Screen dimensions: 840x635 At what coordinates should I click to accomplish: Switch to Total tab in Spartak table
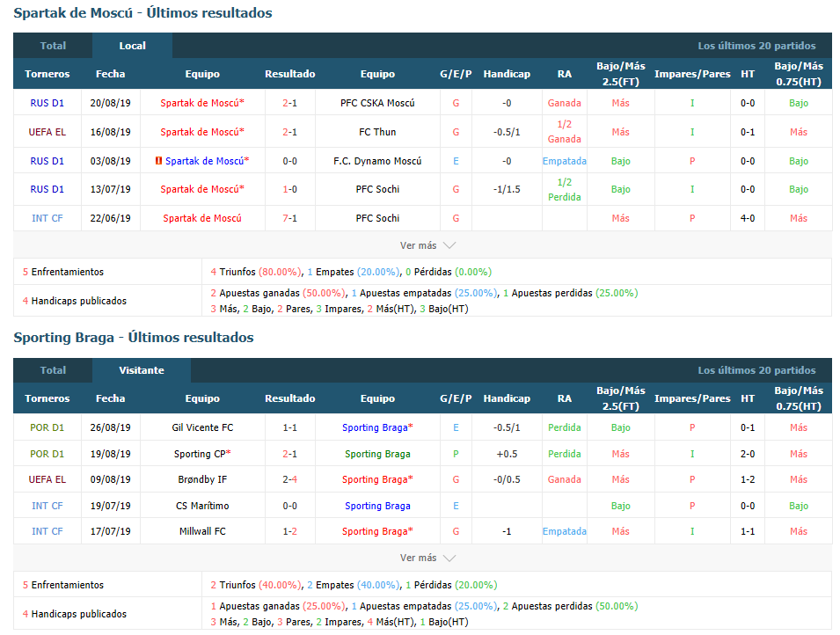point(53,46)
